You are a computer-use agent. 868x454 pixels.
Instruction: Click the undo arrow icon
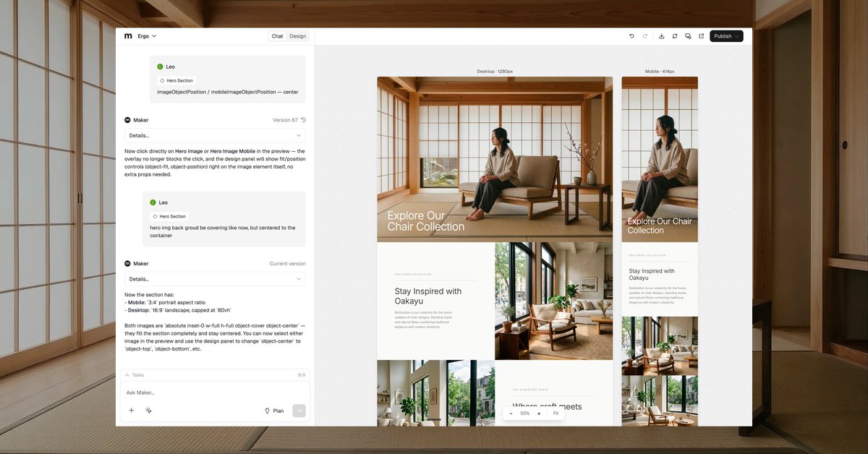(x=631, y=36)
